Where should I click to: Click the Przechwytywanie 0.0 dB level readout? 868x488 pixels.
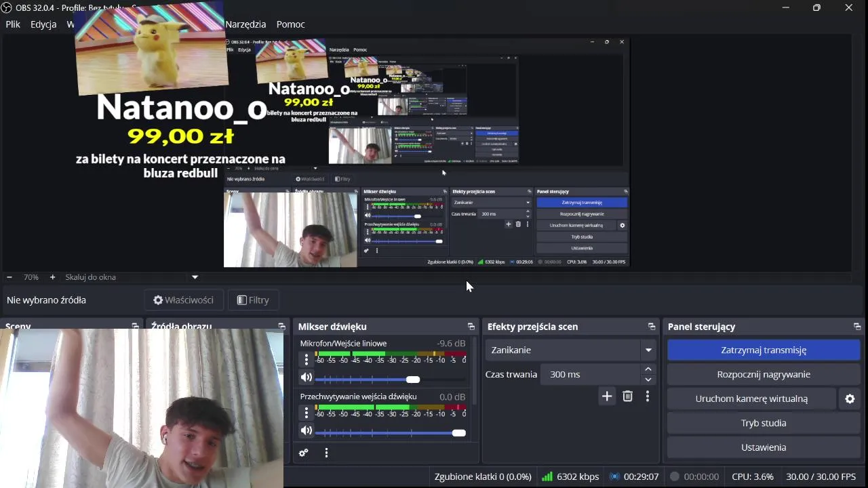[452, 396]
